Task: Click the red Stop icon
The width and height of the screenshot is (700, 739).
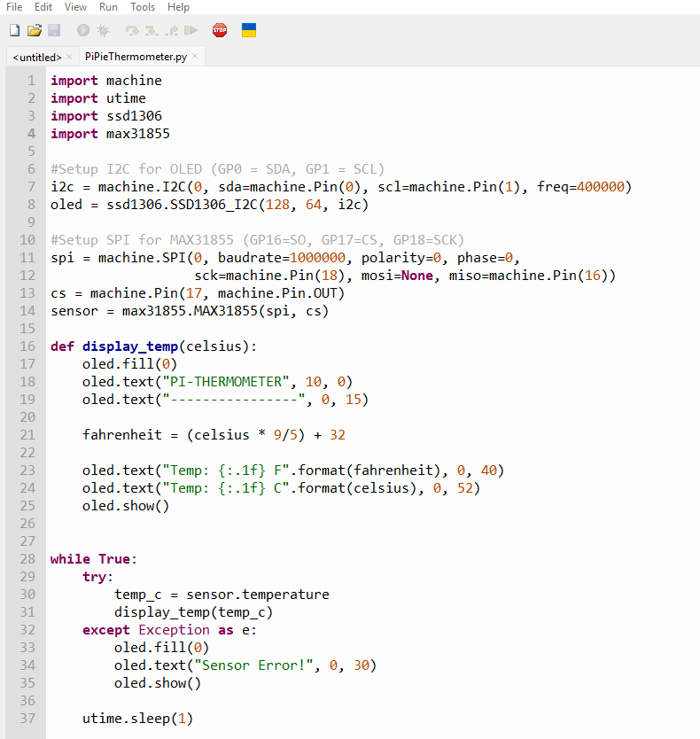Action: pyautogui.click(x=220, y=31)
